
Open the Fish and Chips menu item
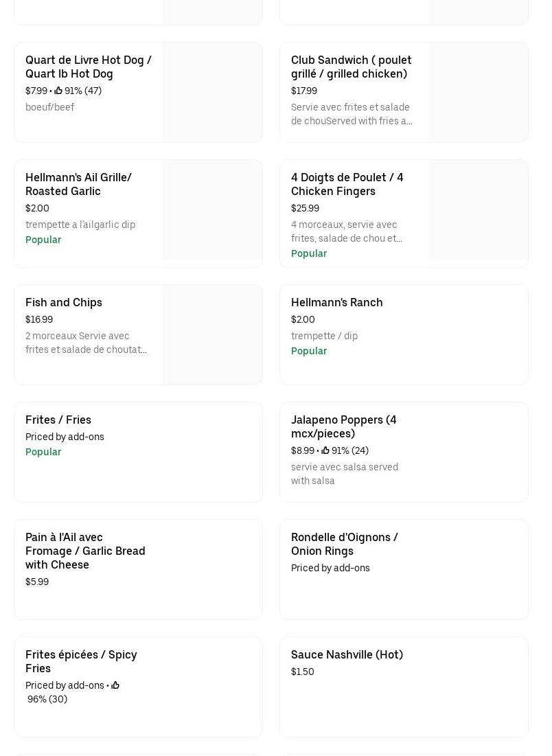64,302
